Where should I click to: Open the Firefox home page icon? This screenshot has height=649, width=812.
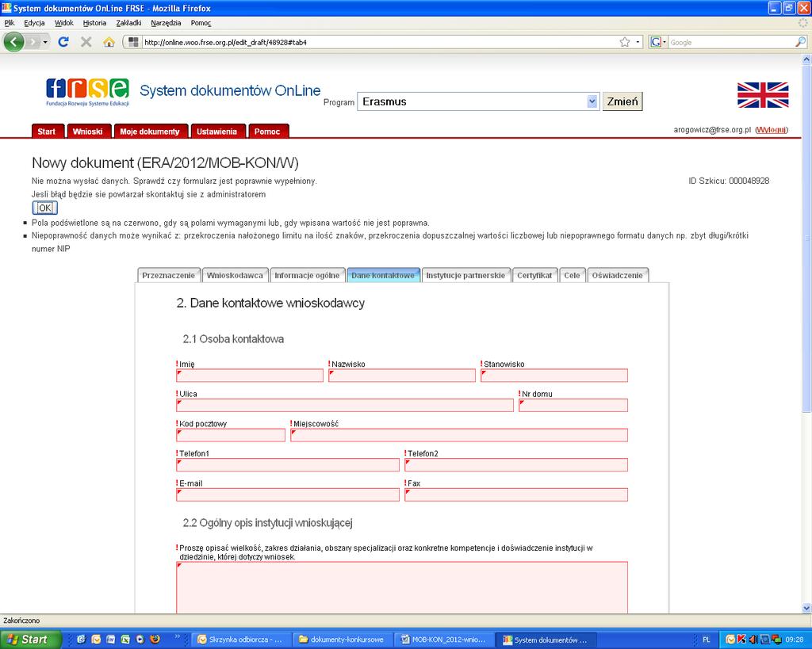point(109,43)
